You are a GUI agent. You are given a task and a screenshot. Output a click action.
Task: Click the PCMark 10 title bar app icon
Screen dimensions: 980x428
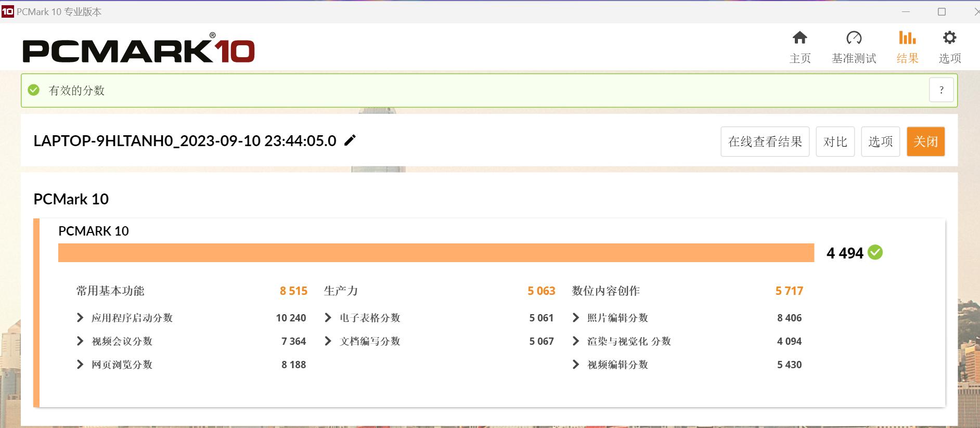coord(7,11)
